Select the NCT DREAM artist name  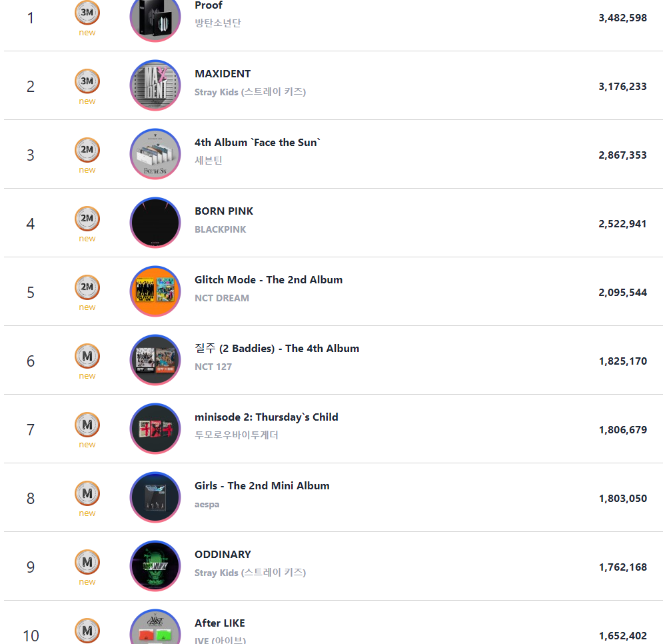[222, 298]
